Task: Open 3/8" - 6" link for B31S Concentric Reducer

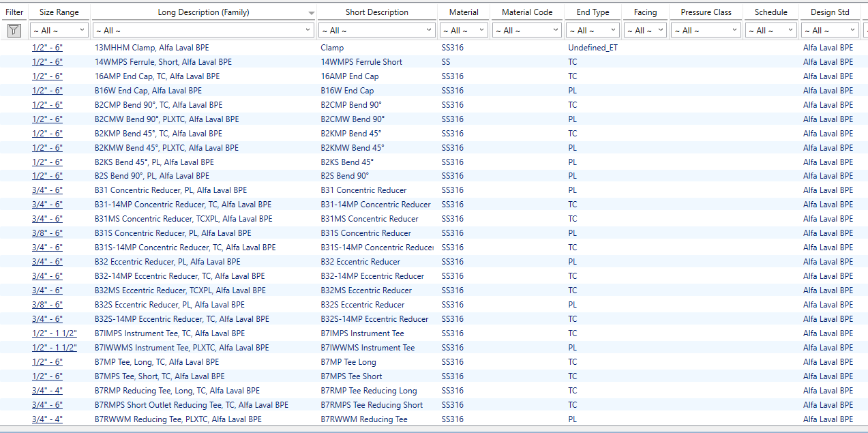Action: coord(47,233)
